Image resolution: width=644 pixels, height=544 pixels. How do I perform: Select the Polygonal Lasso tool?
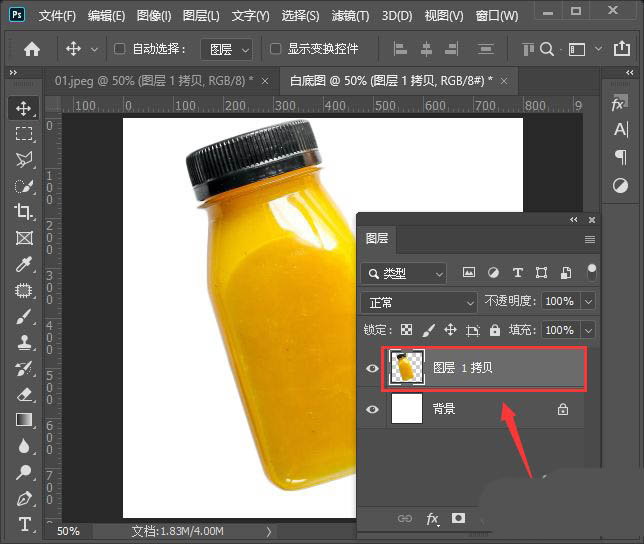coord(23,160)
